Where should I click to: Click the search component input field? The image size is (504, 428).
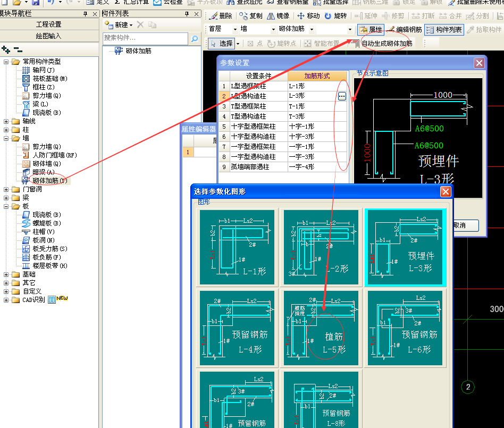[145, 38]
